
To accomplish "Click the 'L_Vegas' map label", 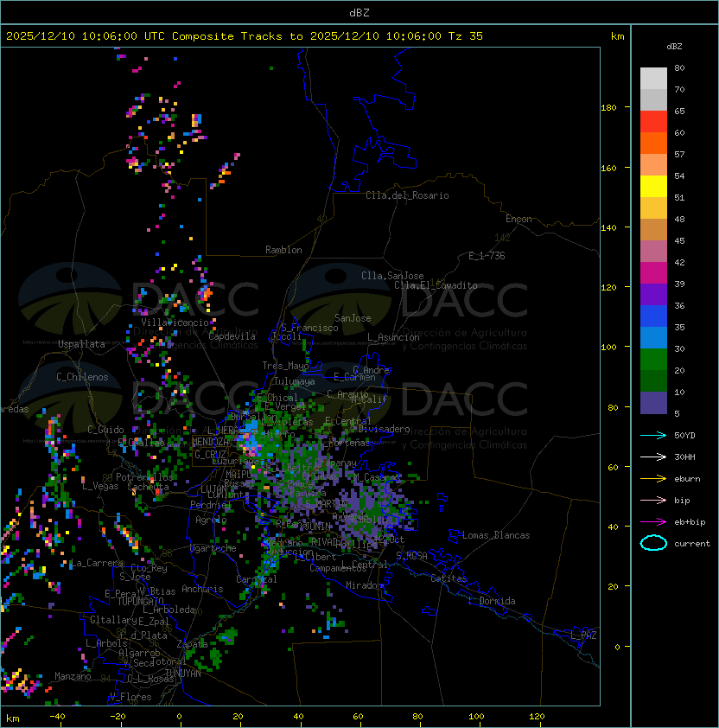I will point(100,486).
